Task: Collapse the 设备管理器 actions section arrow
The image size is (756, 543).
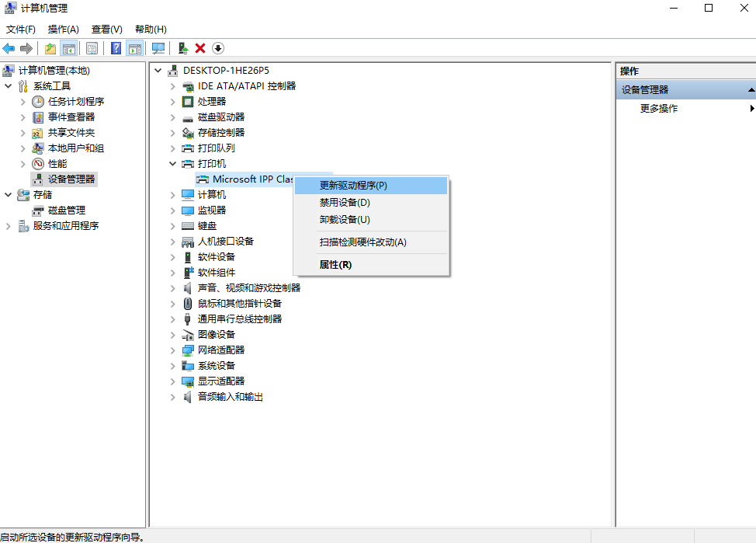Action: (751, 90)
